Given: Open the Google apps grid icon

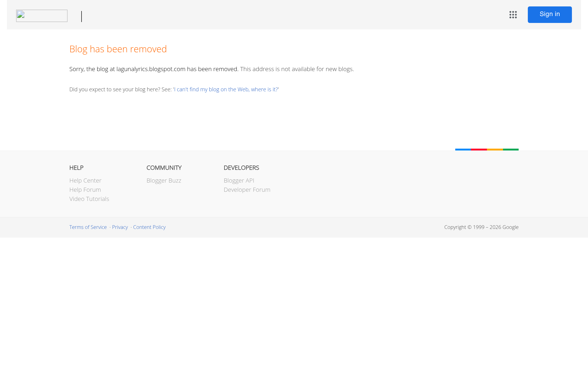Looking at the screenshot, I should (513, 14).
